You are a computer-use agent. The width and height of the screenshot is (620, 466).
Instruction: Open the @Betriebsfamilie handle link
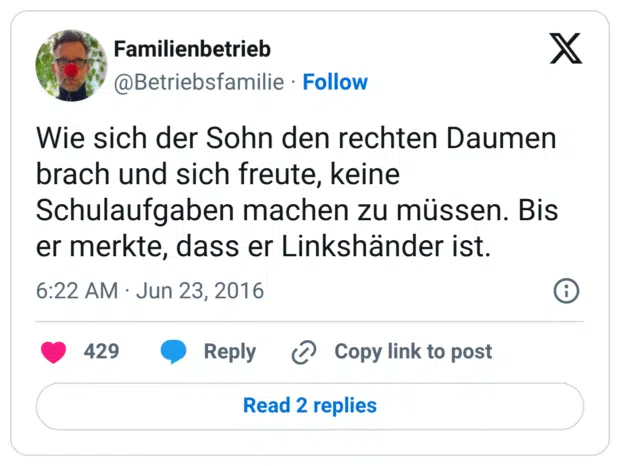(199, 82)
